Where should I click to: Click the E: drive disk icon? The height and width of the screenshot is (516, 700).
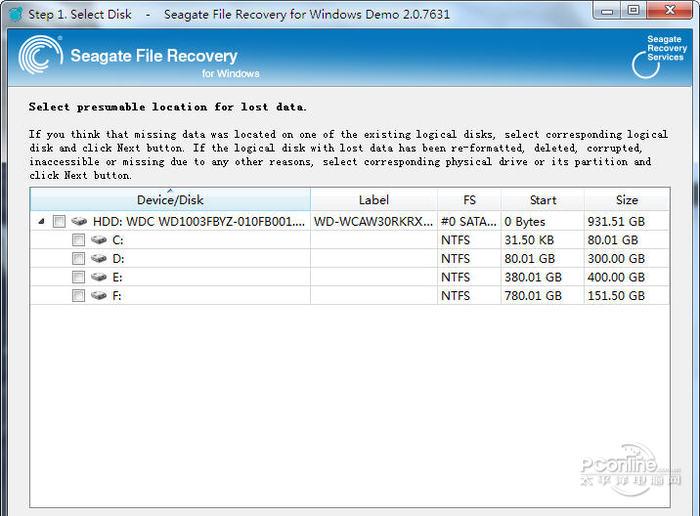click(99, 277)
